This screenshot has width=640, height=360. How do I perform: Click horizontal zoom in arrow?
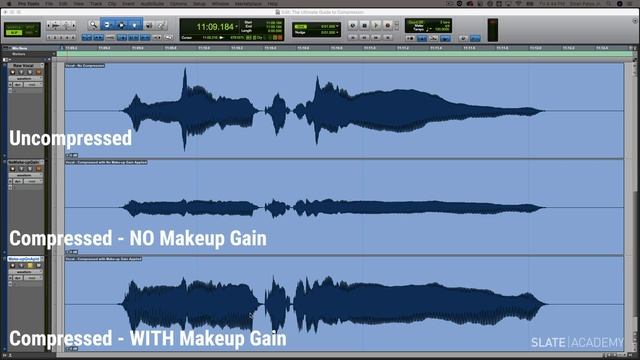point(73,26)
